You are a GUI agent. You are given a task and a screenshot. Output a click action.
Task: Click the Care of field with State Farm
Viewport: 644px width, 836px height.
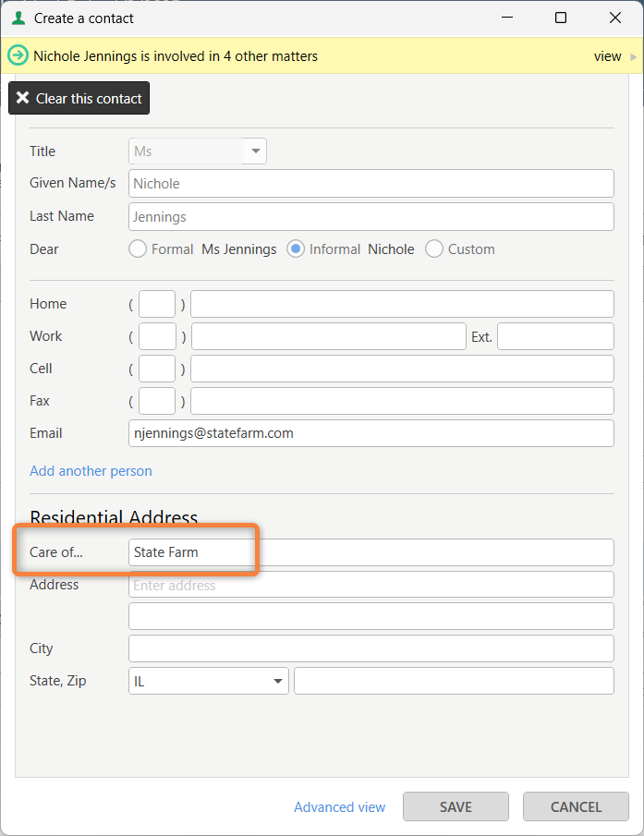[x=371, y=552]
